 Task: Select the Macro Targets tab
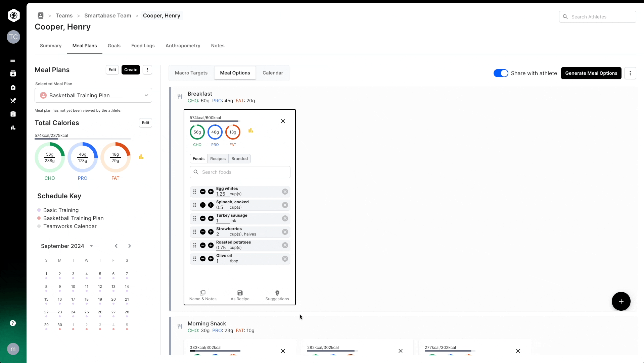point(191,73)
